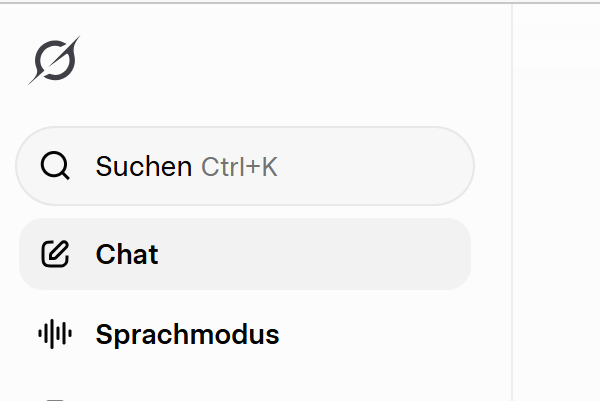Click the bold "Chat" label
This screenshot has height=401, width=600.
pyautogui.click(x=127, y=254)
